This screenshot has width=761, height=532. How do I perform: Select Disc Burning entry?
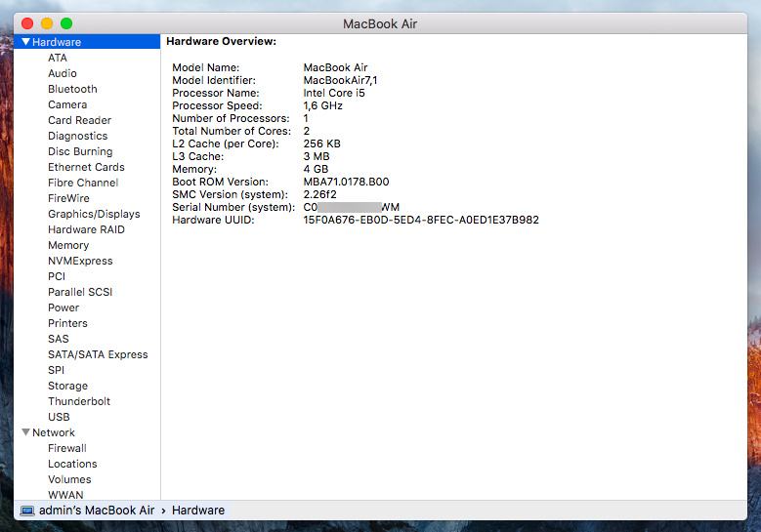(x=80, y=151)
